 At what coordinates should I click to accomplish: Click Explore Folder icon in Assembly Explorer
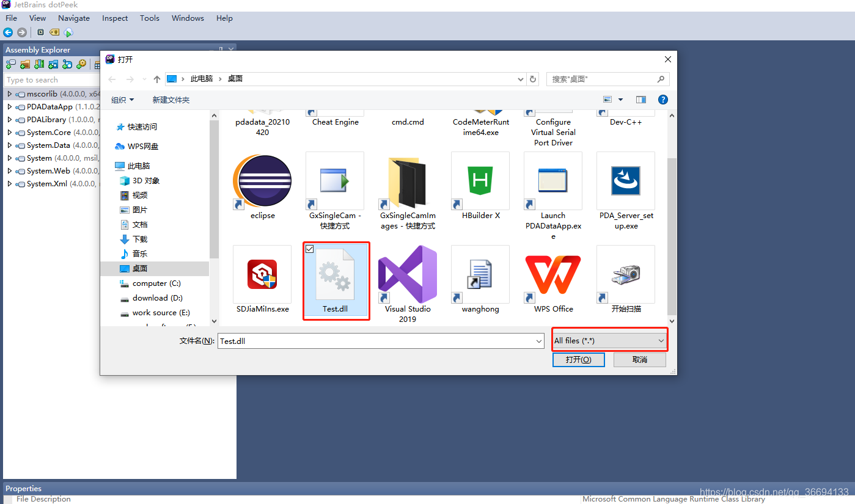click(24, 64)
